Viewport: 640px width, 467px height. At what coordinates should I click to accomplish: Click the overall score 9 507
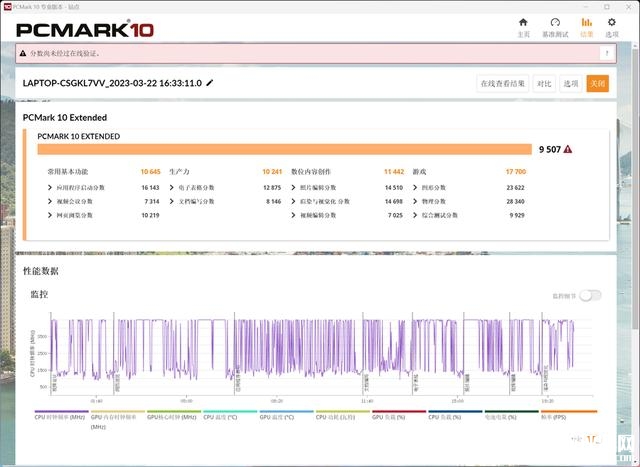(550, 149)
